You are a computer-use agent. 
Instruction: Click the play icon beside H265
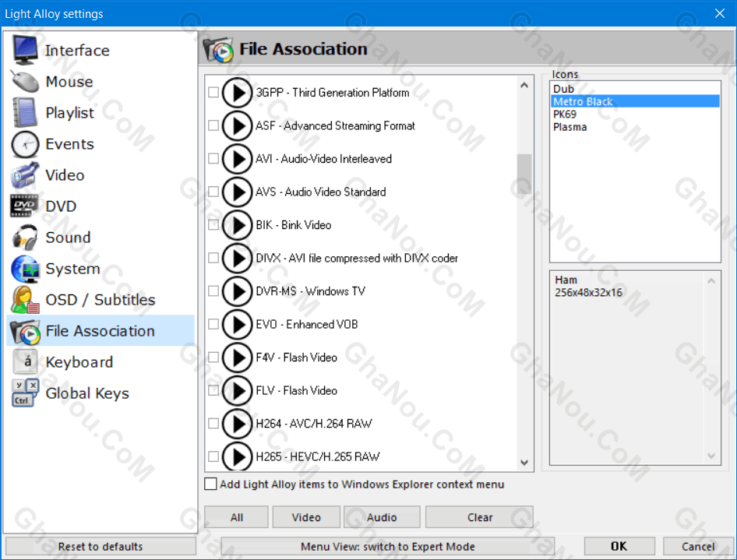tap(238, 456)
